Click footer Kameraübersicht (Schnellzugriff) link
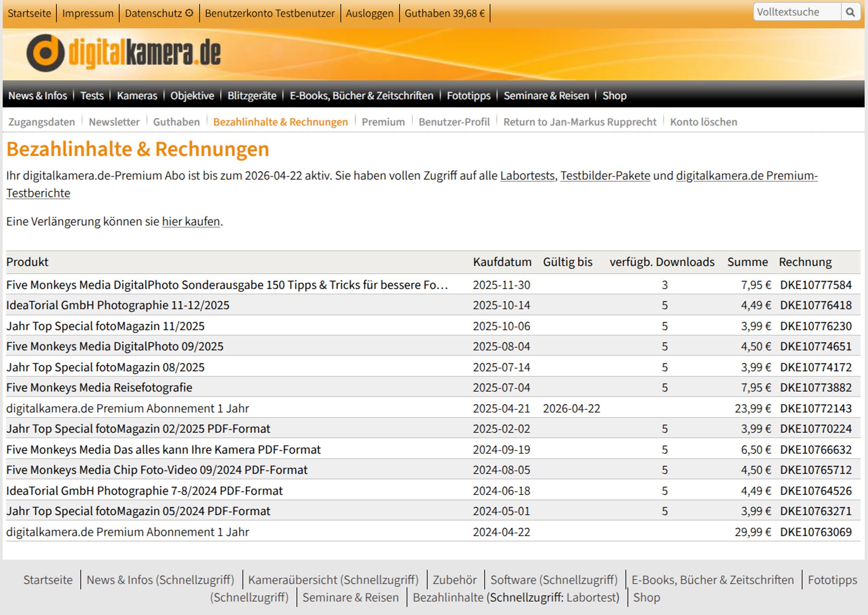 coord(333,580)
